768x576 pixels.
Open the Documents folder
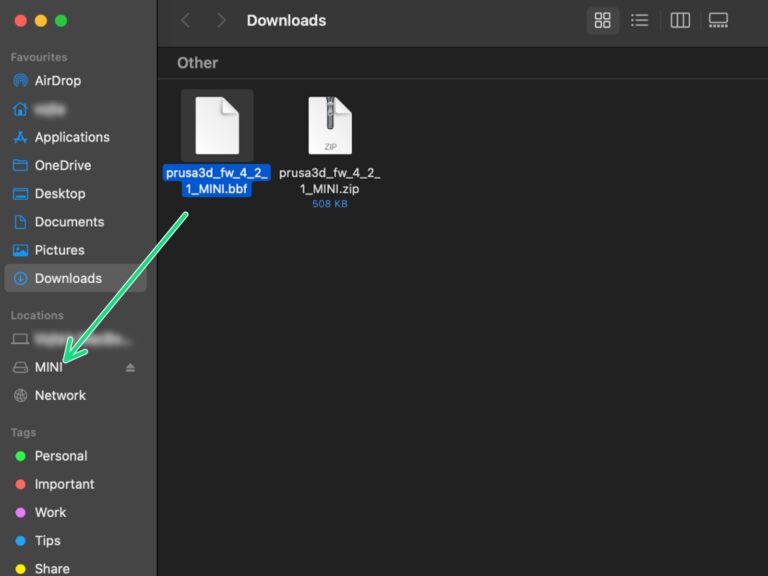(69, 222)
